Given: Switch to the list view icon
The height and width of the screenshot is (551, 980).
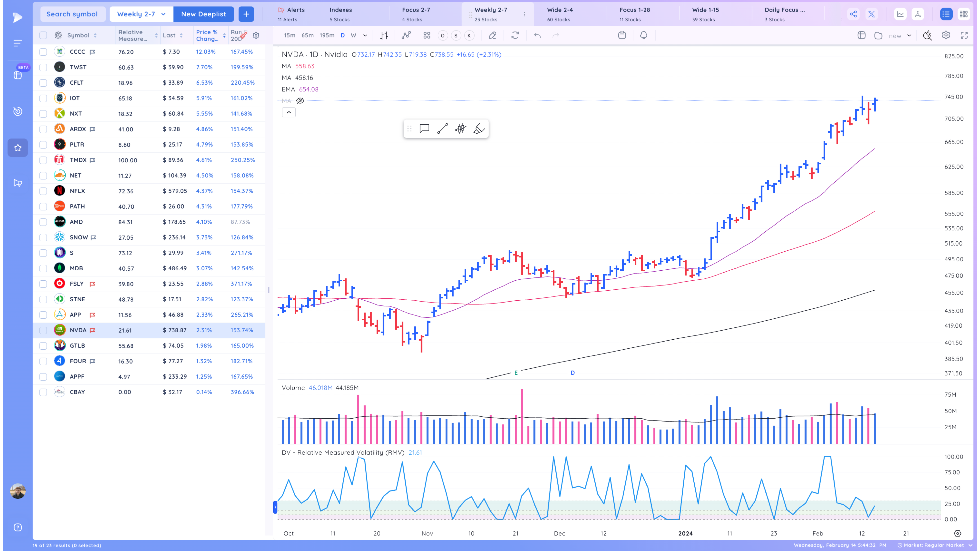Looking at the screenshot, I should coord(946,14).
